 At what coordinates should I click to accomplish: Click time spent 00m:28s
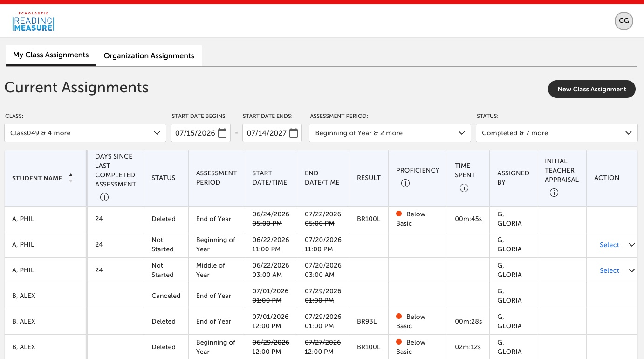coord(468,321)
